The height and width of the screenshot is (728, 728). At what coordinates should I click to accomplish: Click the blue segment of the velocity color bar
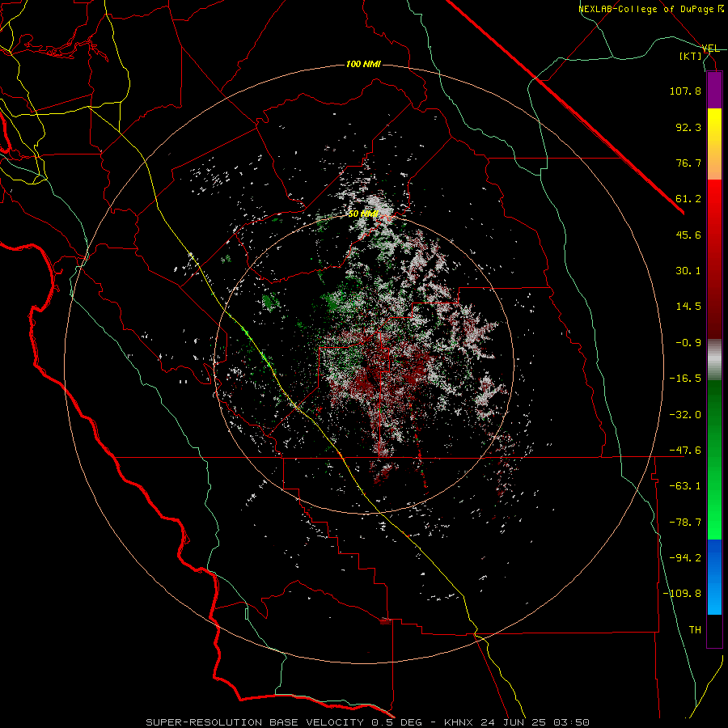(714, 577)
